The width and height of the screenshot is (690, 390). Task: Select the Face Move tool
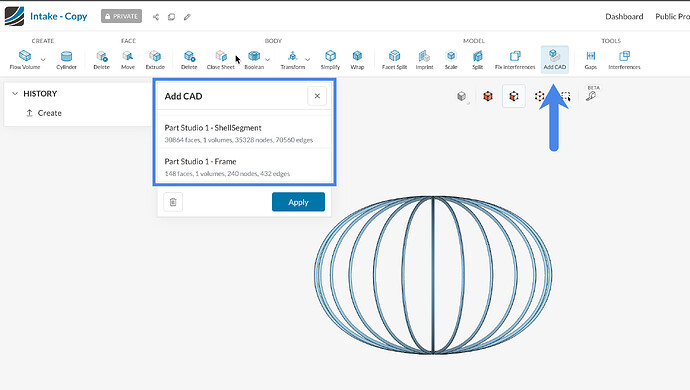click(x=128, y=59)
